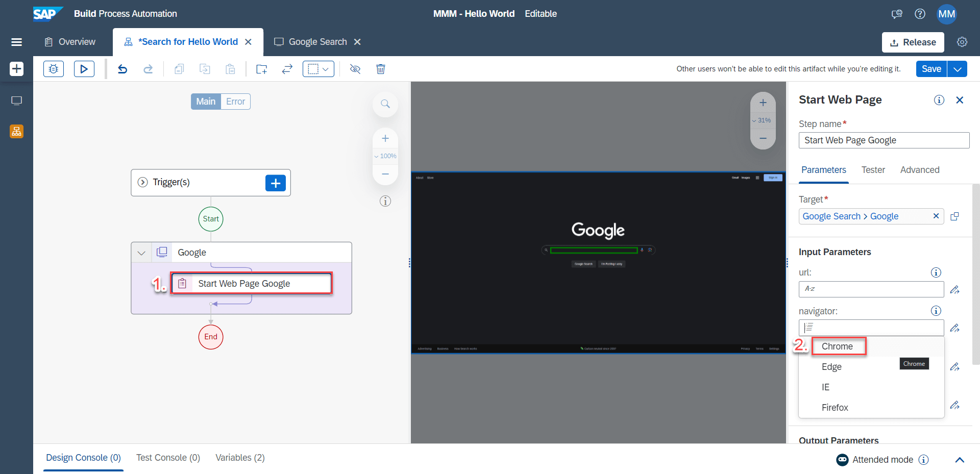
Task: Switch workflow view to Error
Action: point(235,102)
